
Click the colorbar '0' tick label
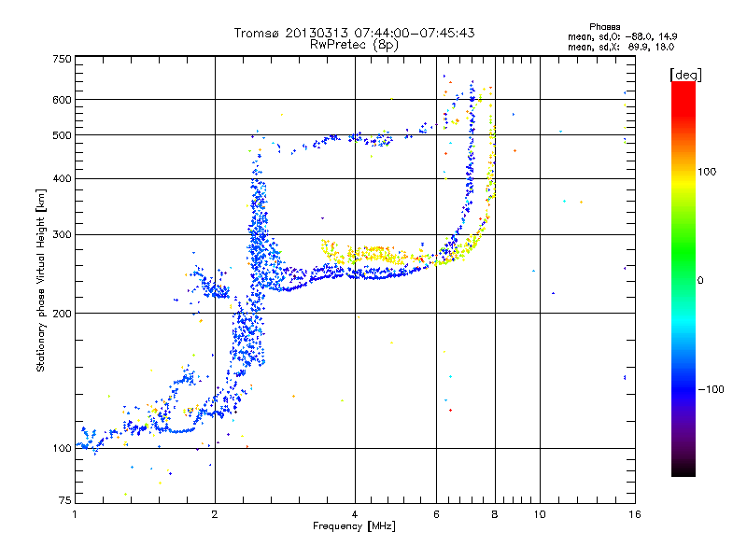click(700, 280)
